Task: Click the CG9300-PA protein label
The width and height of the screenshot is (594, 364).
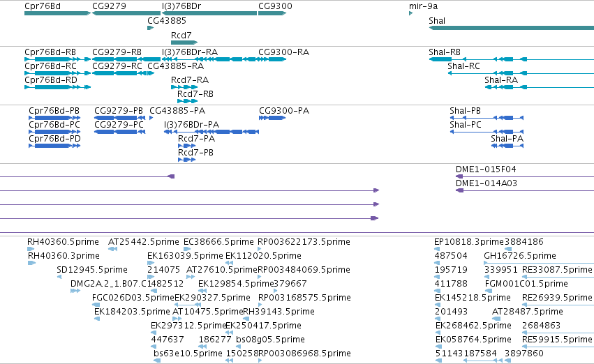Action: [x=284, y=110]
